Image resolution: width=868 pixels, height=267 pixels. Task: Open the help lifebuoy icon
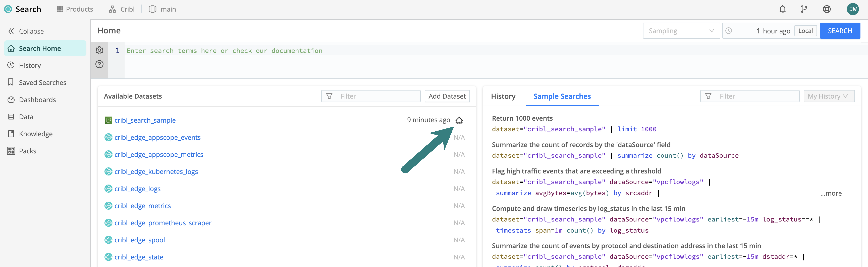[827, 9]
